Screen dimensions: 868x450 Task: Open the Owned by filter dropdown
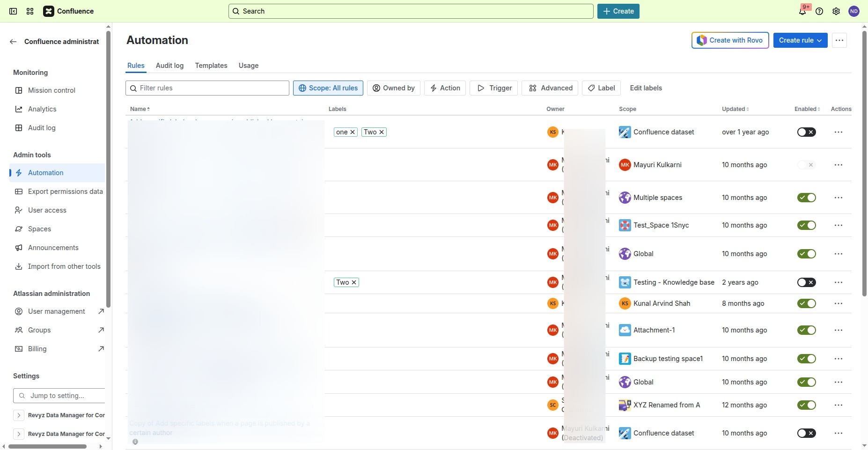[394, 88]
